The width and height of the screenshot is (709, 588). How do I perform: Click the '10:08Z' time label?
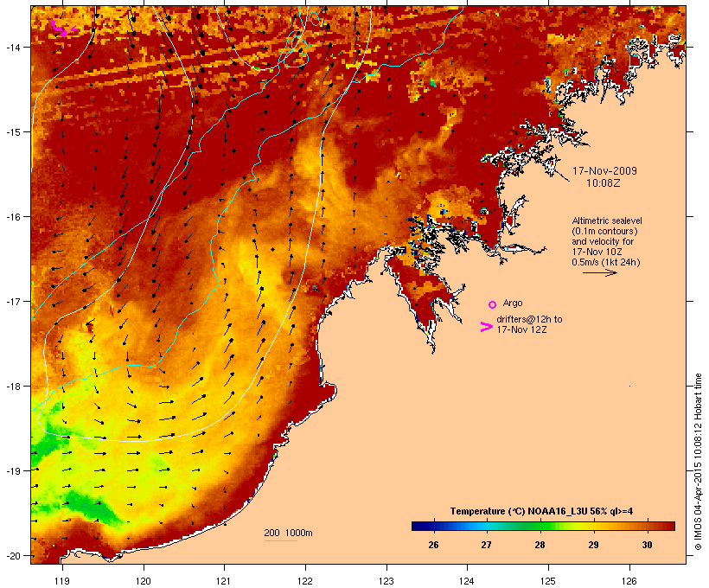[604, 183]
